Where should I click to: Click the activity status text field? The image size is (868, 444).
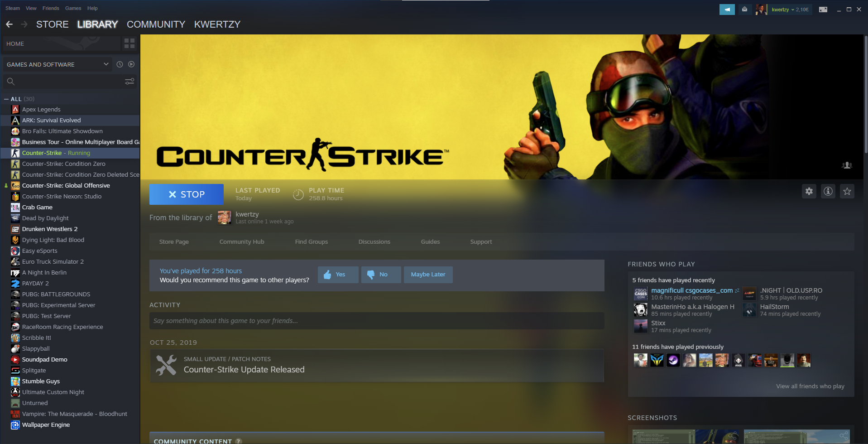click(x=376, y=321)
